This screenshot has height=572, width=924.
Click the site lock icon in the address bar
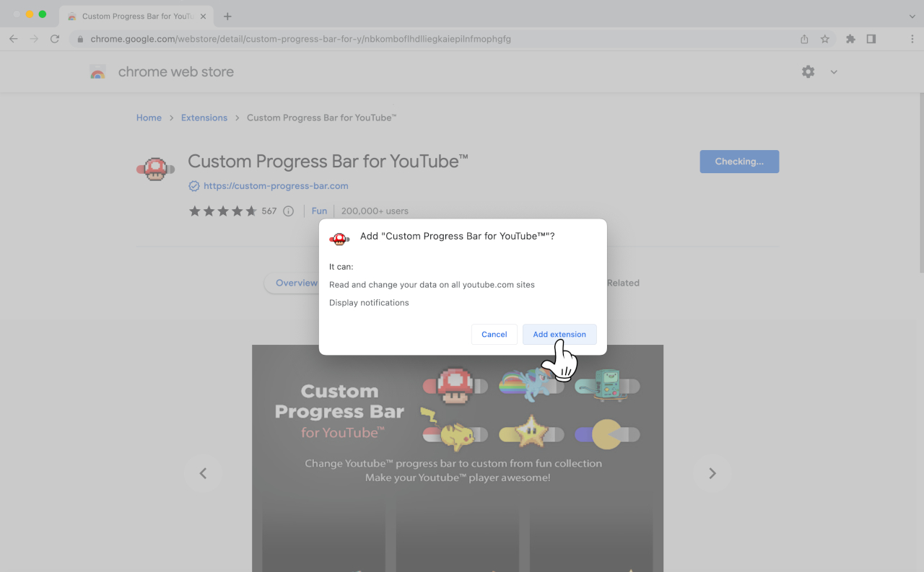(x=81, y=39)
